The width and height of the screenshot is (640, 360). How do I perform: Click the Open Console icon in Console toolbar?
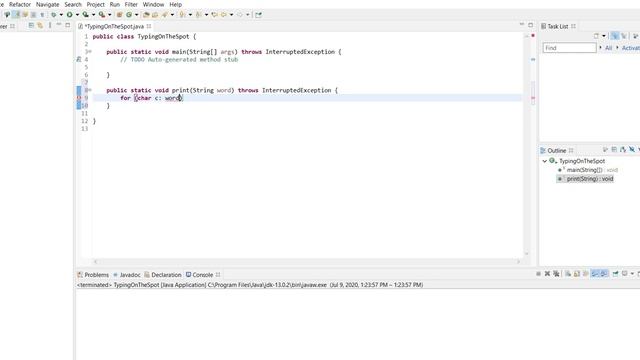pos(638,273)
